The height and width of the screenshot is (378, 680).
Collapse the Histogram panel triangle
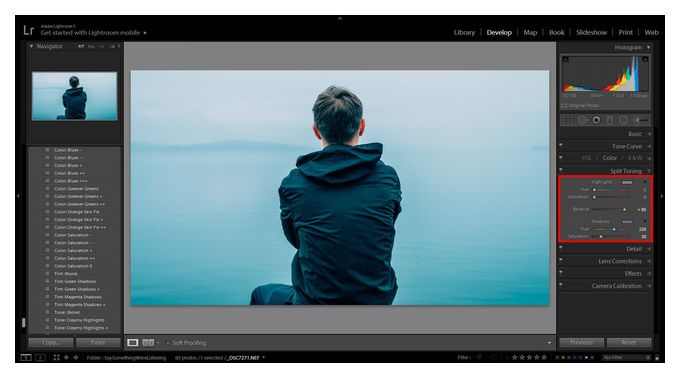click(649, 47)
